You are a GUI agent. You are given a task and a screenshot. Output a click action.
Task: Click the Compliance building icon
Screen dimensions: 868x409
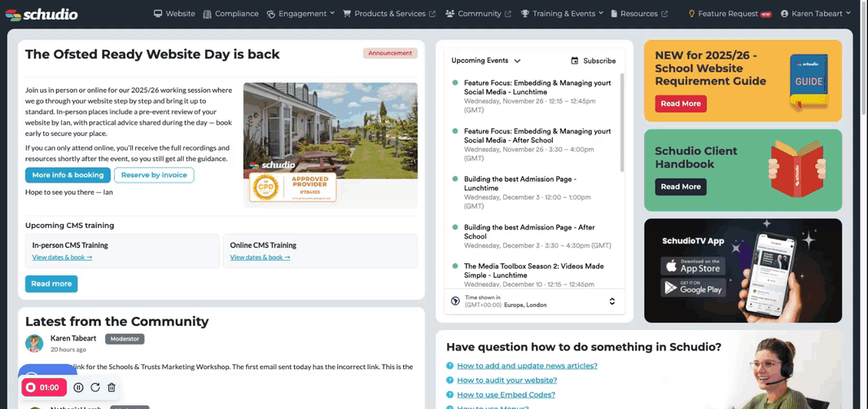[x=207, y=14]
